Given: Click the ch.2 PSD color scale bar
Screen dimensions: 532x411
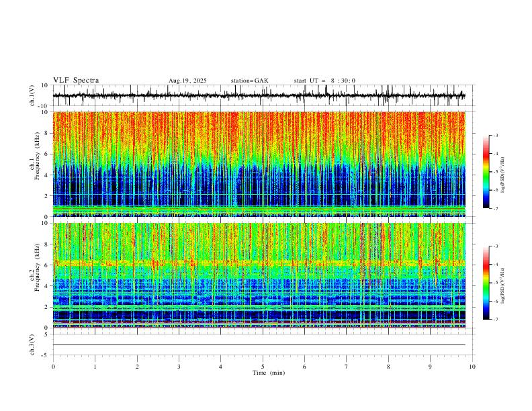Looking at the screenshot, I should click(486, 283).
